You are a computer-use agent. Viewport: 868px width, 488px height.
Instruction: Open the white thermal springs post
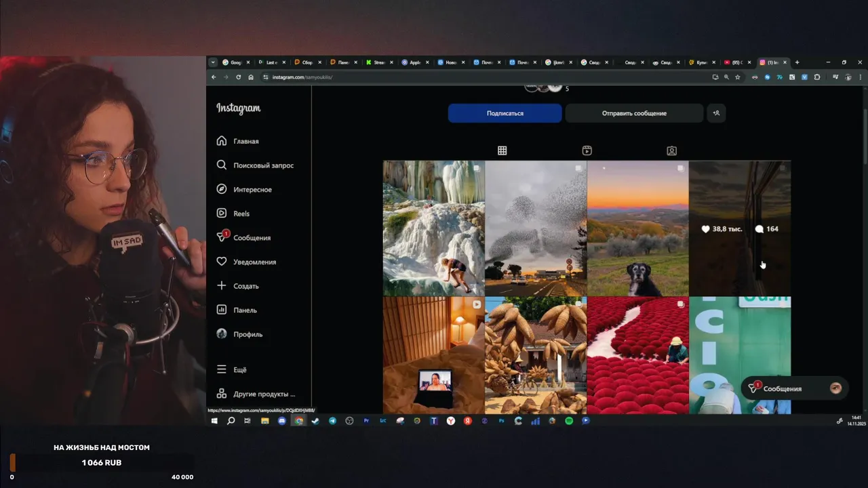click(433, 228)
